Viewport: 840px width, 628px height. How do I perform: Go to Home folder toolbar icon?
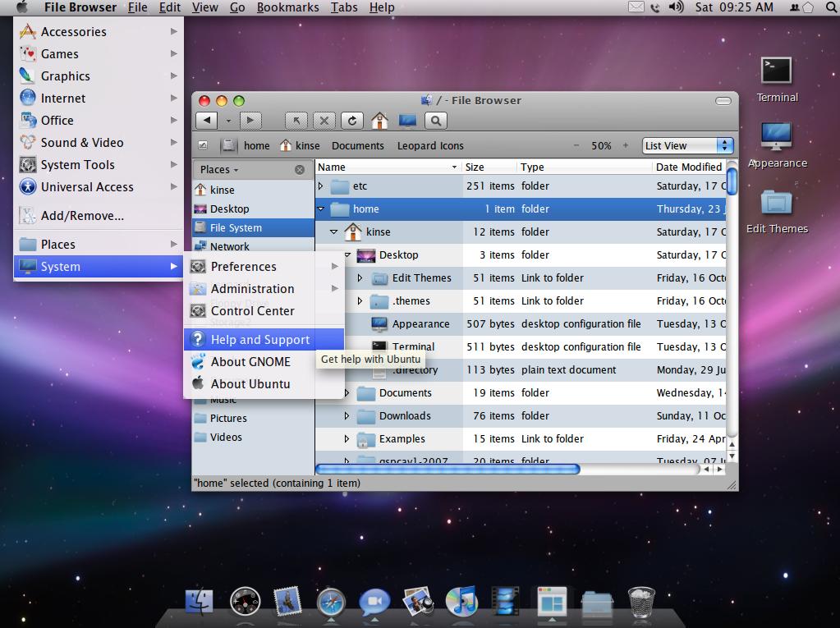[380, 121]
